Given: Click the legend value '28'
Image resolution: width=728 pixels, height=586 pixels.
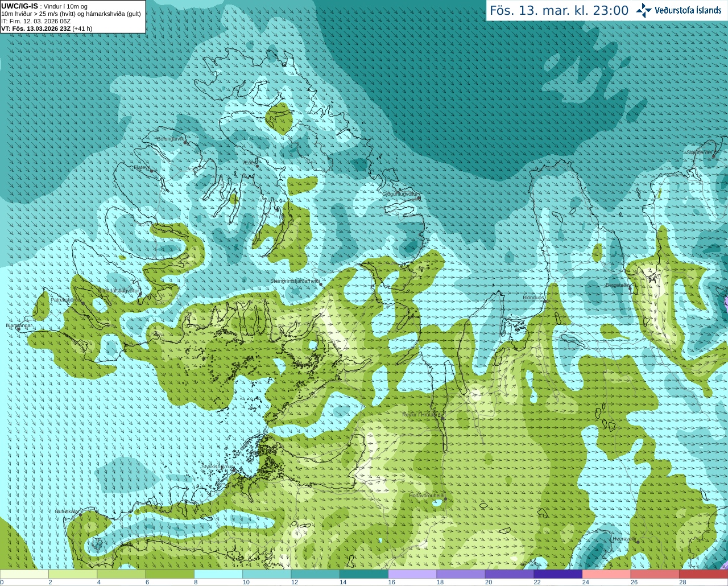Looking at the screenshot, I should pyautogui.click(x=682, y=582).
